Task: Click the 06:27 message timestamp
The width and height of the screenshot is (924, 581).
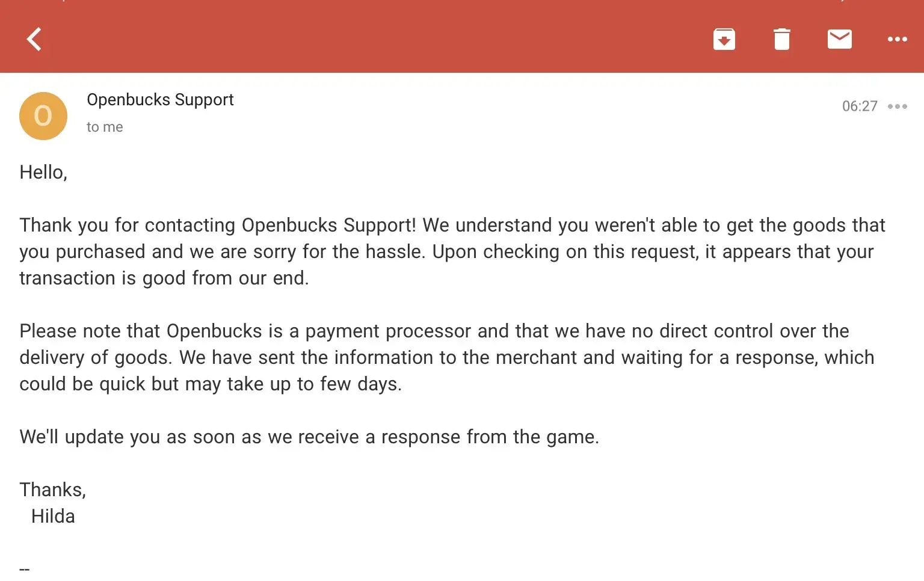Action: 860,106
